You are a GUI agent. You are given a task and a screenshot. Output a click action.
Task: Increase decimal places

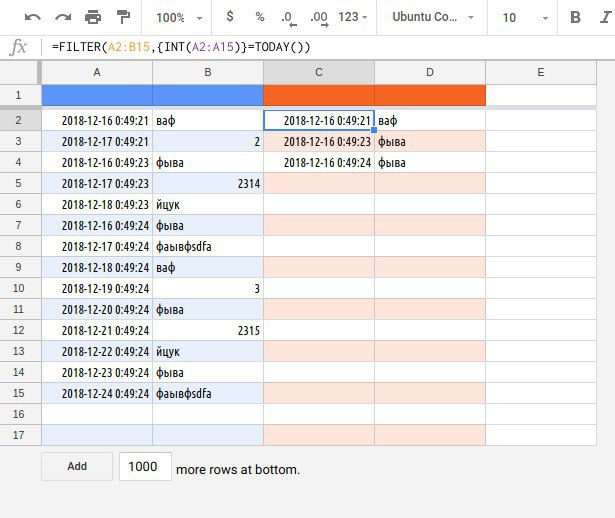click(x=319, y=18)
